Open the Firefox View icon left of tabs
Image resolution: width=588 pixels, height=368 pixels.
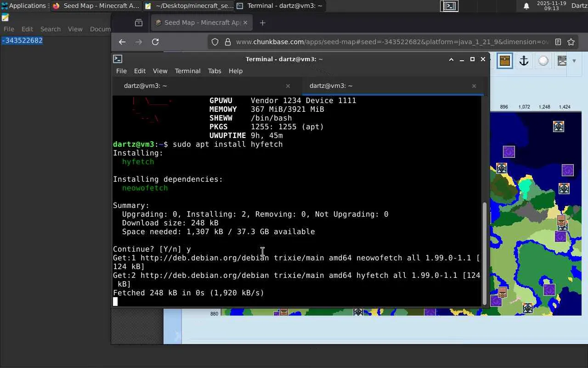pyautogui.click(x=139, y=23)
